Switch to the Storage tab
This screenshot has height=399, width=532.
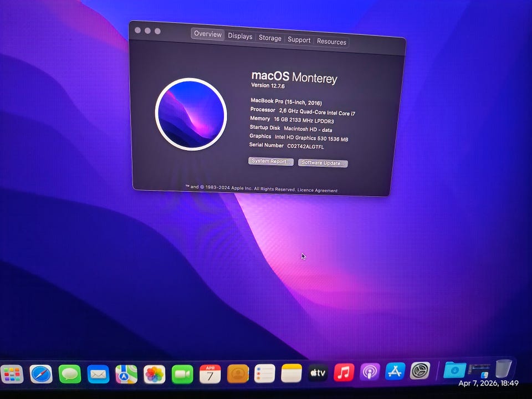coord(270,38)
